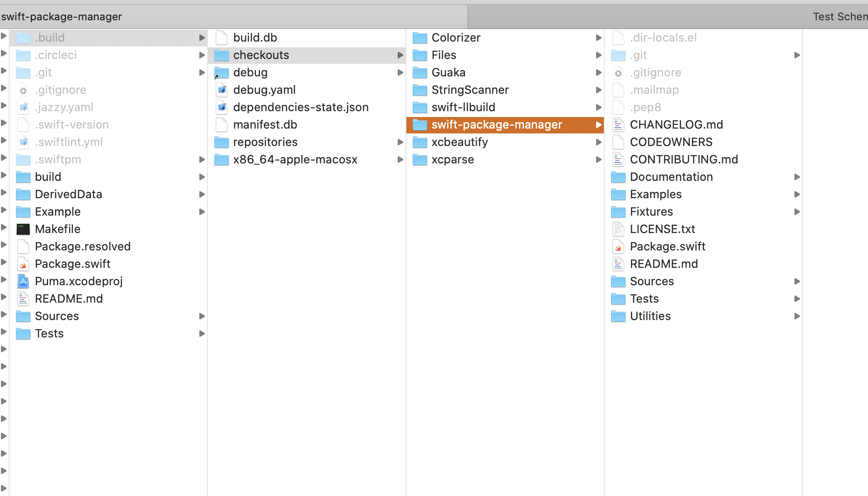This screenshot has height=496, width=868.
Task: Select the swift-llbuild folder row
Action: [505, 107]
